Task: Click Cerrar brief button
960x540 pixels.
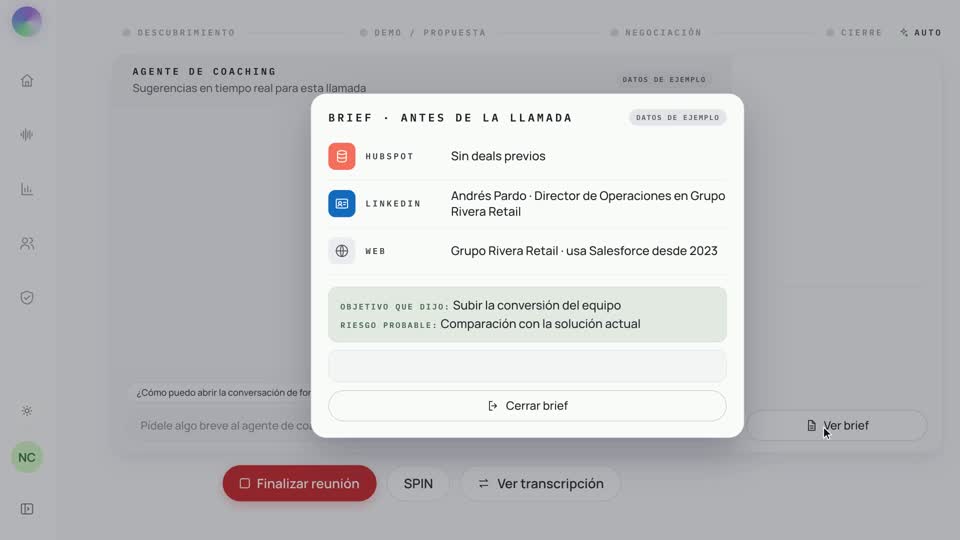Action: tap(527, 406)
